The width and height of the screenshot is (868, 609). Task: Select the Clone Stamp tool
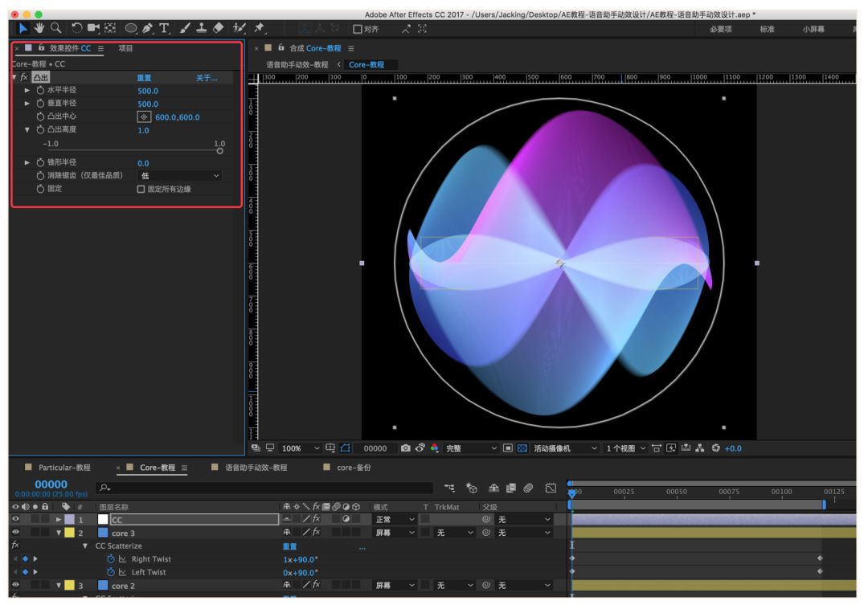click(x=202, y=27)
